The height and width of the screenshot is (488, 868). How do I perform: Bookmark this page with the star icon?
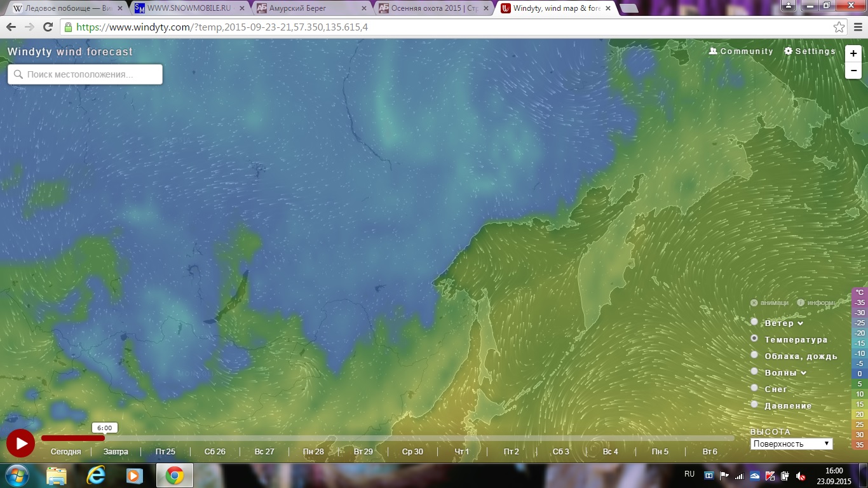[x=839, y=27]
